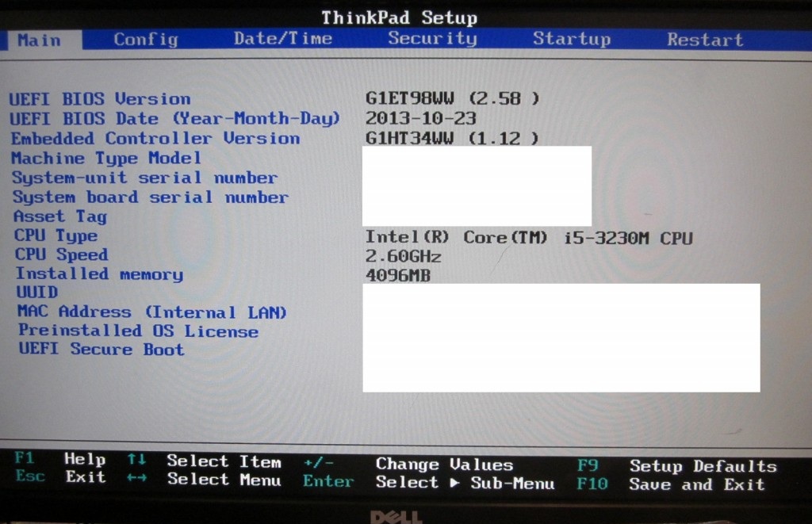Go to the Security tab
Image resolution: width=812 pixels, height=524 pixels.
(x=432, y=39)
